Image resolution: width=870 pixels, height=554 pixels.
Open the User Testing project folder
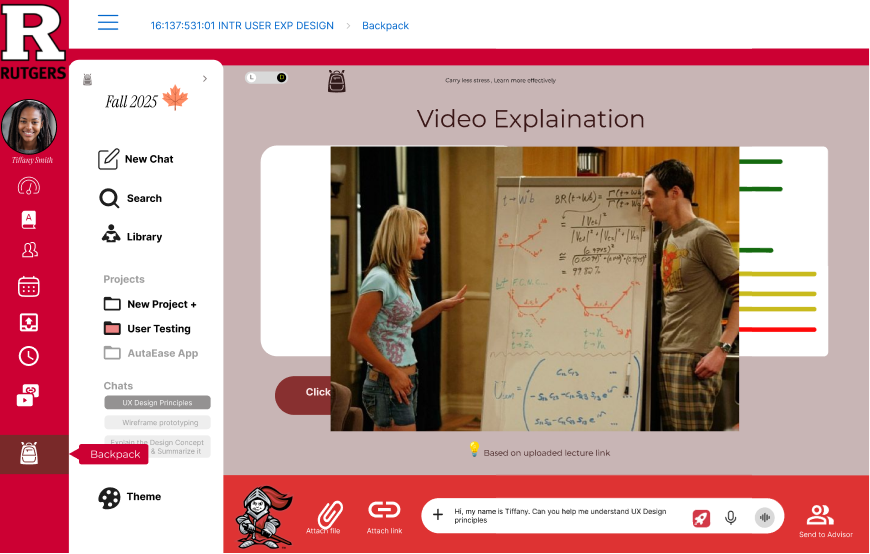tap(147, 329)
